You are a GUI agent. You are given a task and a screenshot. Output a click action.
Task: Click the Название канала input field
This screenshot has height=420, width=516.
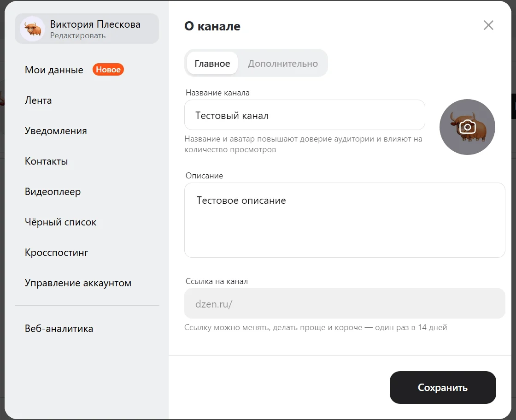304,115
